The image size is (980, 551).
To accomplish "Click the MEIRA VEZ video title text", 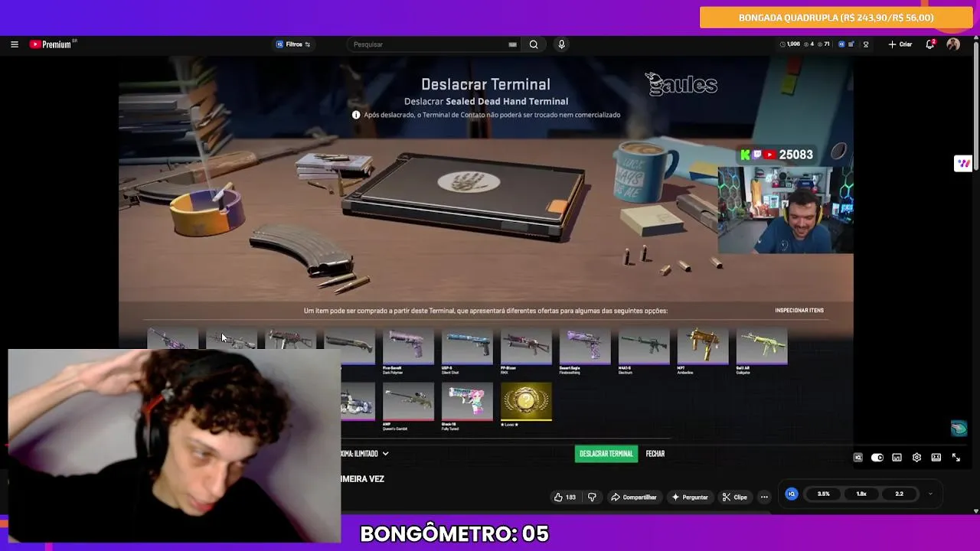I will 363,479.
